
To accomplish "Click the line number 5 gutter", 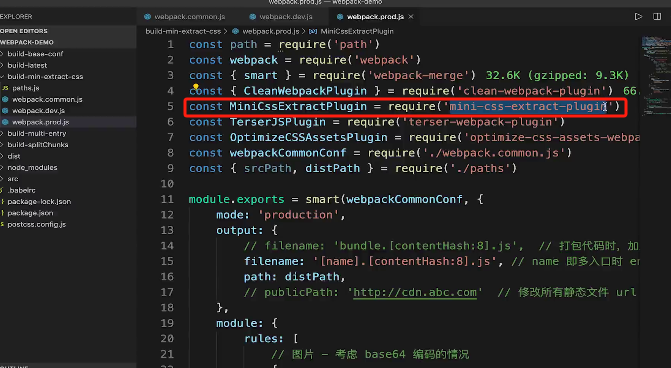I will 170,107.
